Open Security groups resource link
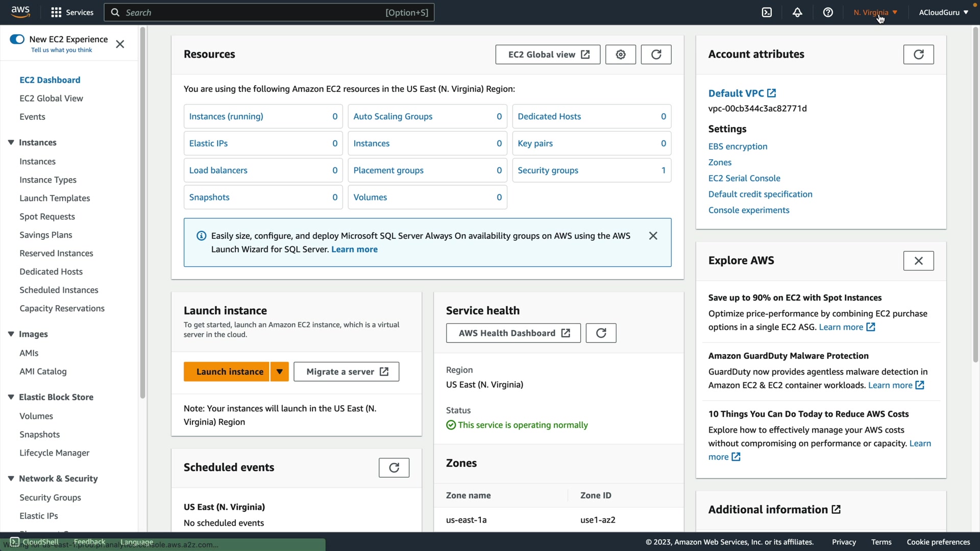Image resolution: width=980 pixels, height=551 pixels. pos(548,170)
